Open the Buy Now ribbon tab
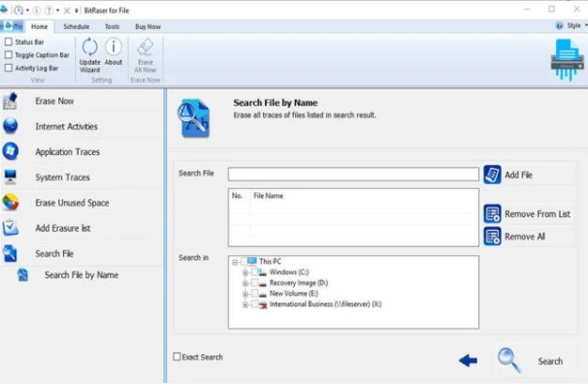The height and width of the screenshot is (384, 588). click(x=147, y=26)
